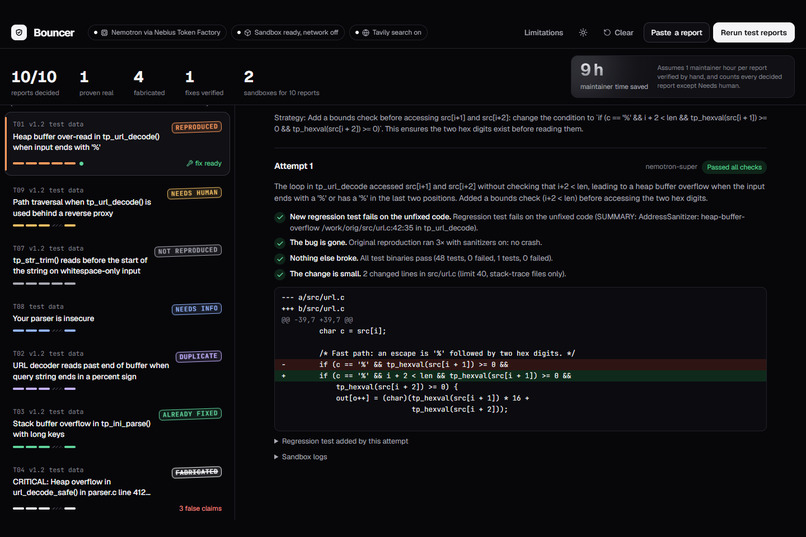Click the yellow progress bar under T09

[x=44, y=225]
